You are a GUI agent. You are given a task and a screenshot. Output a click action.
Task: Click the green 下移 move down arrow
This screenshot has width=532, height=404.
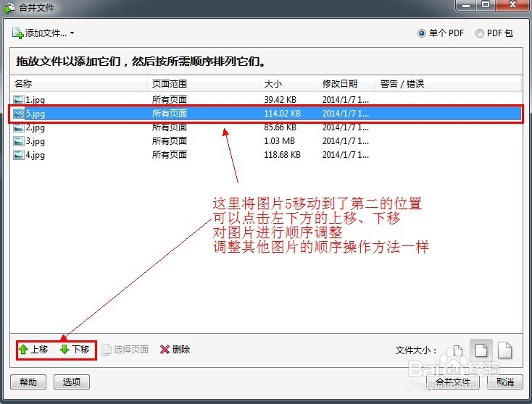pos(65,350)
